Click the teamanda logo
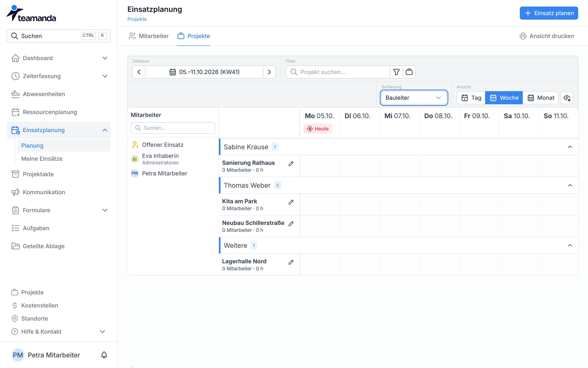The height and width of the screenshot is (368, 588). (31, 13)
